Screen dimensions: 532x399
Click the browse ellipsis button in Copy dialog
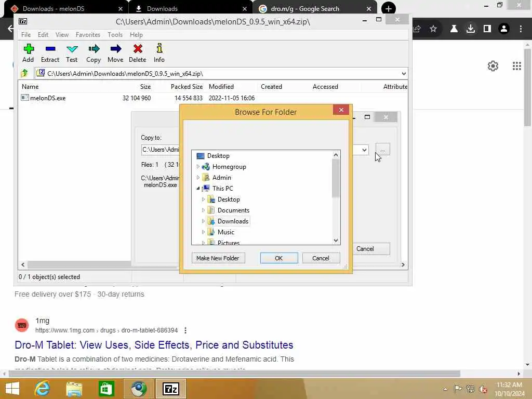383,149
